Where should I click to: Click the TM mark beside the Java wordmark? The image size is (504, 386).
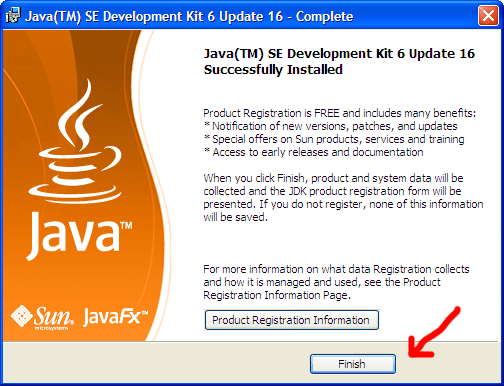[x=127, y=226]
